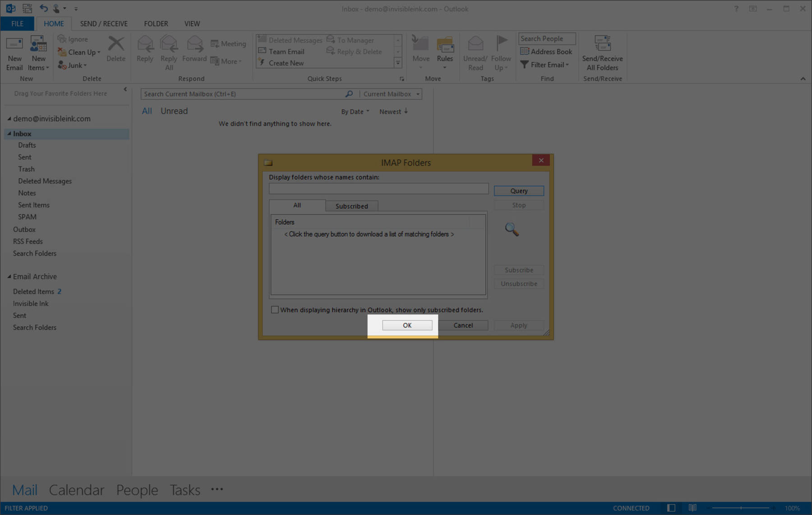Open navigation options ellipsis

[x=217, y=489]
